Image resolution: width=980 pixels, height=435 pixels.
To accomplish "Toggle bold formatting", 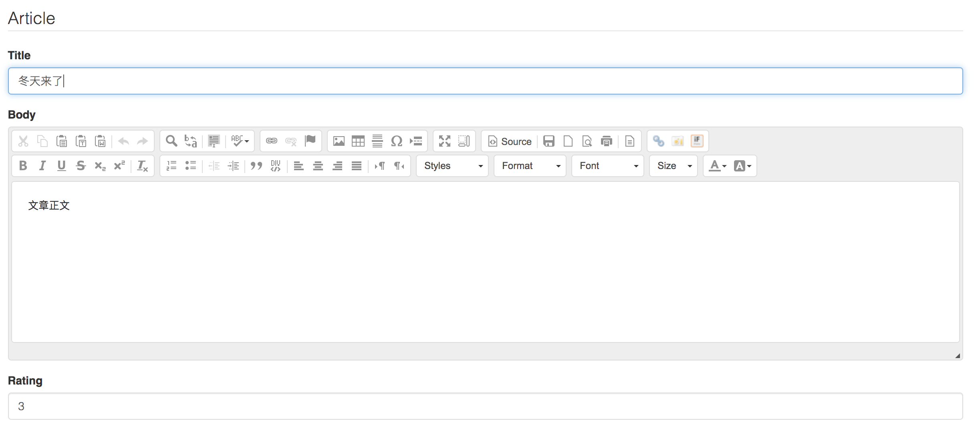I will coord(23,166).
